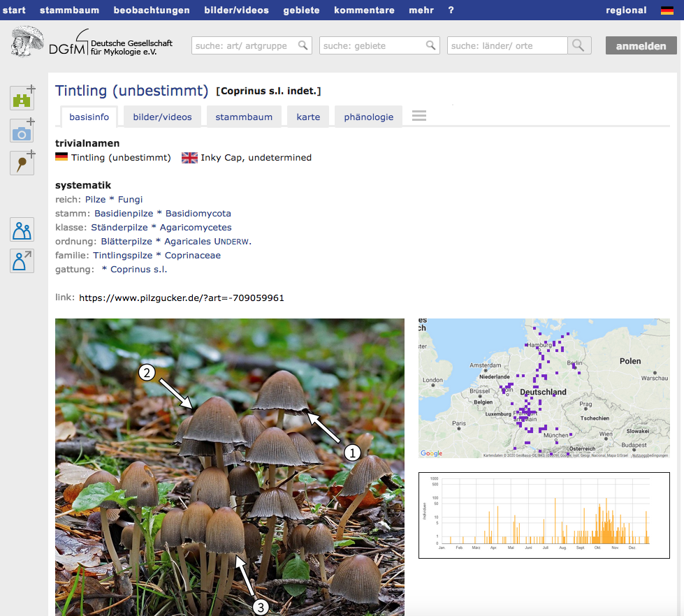Click the two-people group icon in sidebar
The width and height of the screenshot is (684, 616).
[x=22, y=229]
